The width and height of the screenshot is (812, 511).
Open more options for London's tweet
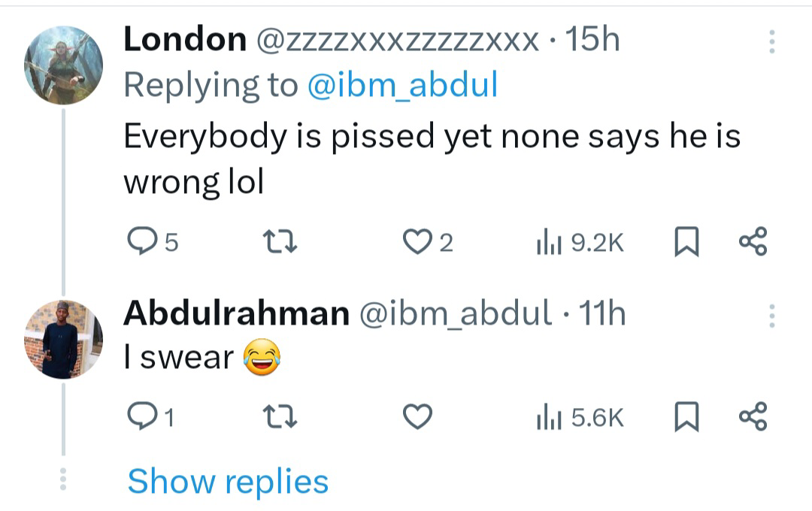(x=771, y=42)
